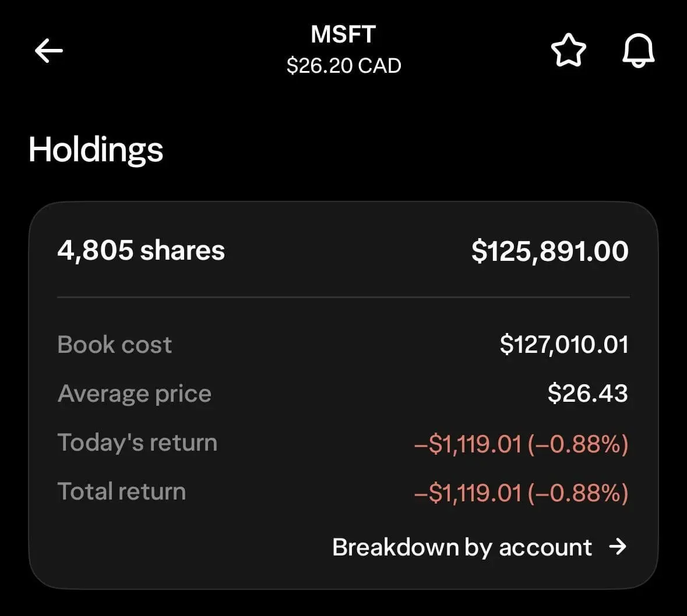Click the 4,805 shares count
The width and height of the screenshot is (687, 616).
coord(141,250)
